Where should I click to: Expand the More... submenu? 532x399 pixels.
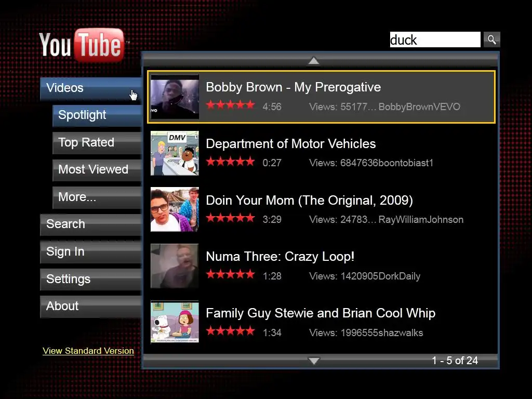coord(97,197)
